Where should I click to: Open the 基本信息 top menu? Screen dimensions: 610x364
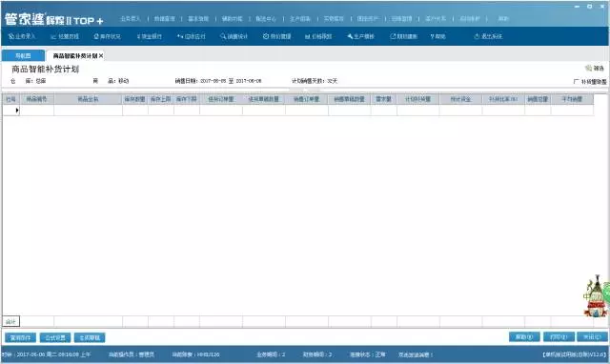(x=198, y=19)
